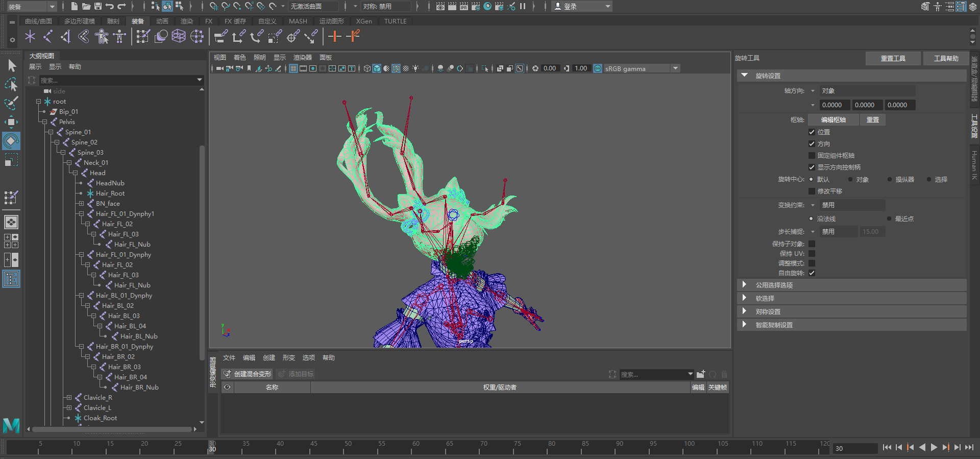Uncheck the 方向 checkbox
The image size is (980, 459).
812,143
